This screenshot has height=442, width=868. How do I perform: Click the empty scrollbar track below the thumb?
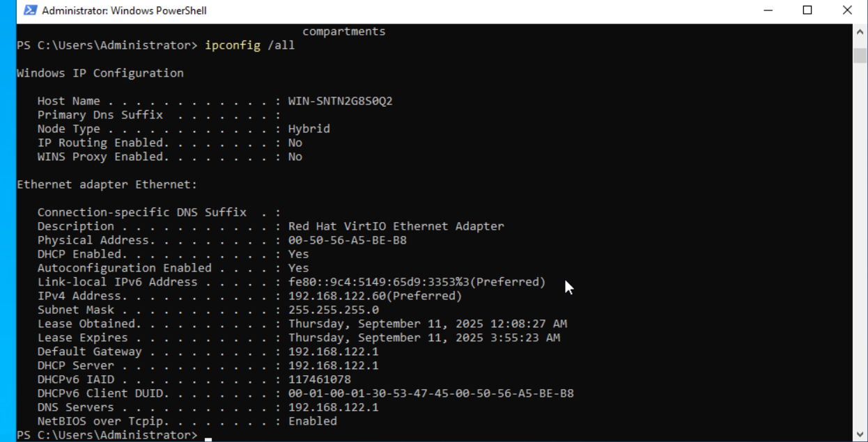[x=860, y=244]
